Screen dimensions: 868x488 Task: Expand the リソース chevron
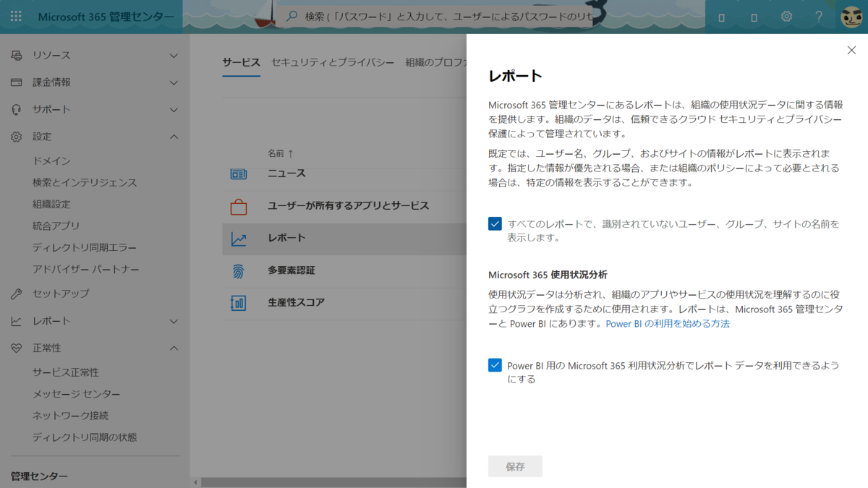[x=174, y=56]
